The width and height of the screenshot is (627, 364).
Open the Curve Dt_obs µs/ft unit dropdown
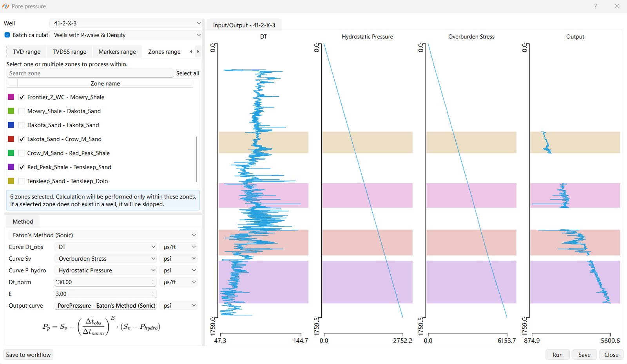(178, 247)
